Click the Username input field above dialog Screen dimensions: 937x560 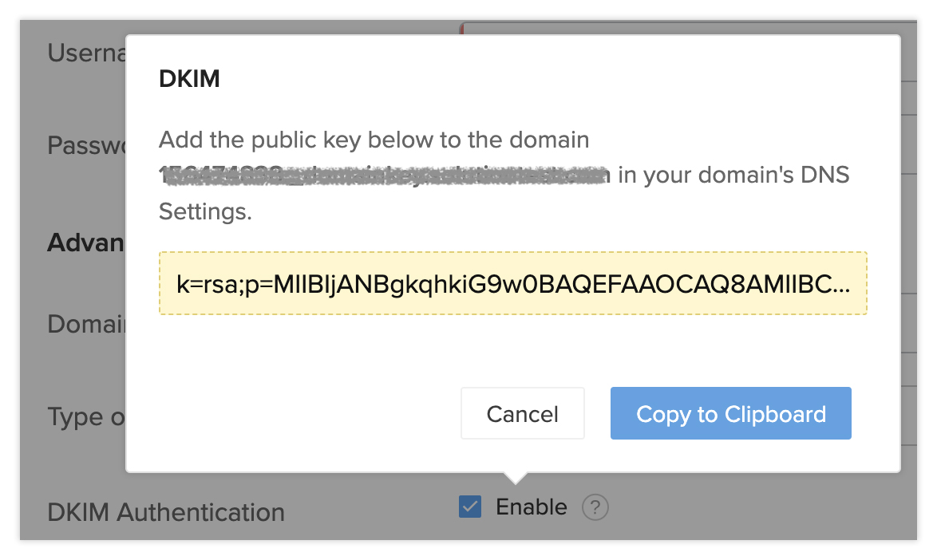point(686,29)
